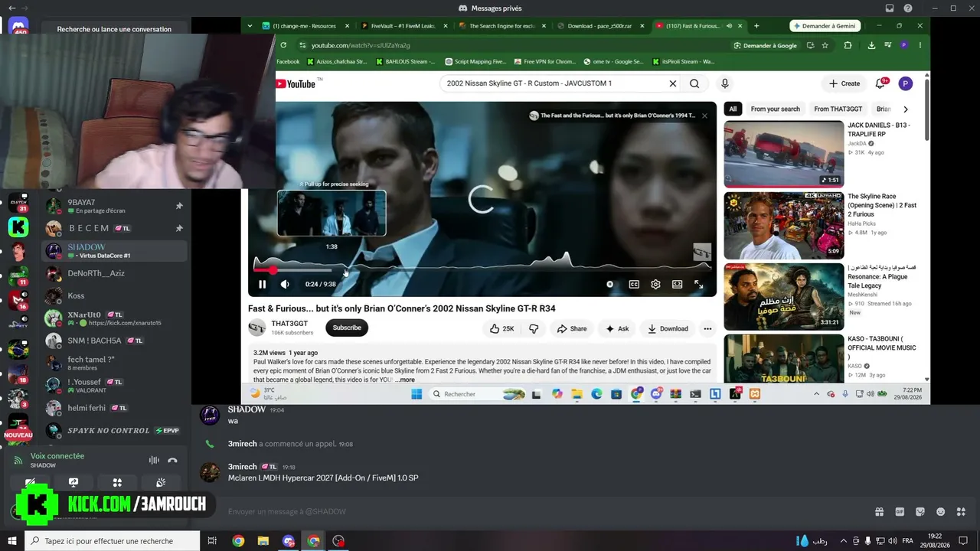The height and width of the screenshot is (551, 980).
Task: Open the THAT3GGT channel avatar
Action: coord(257,328)
